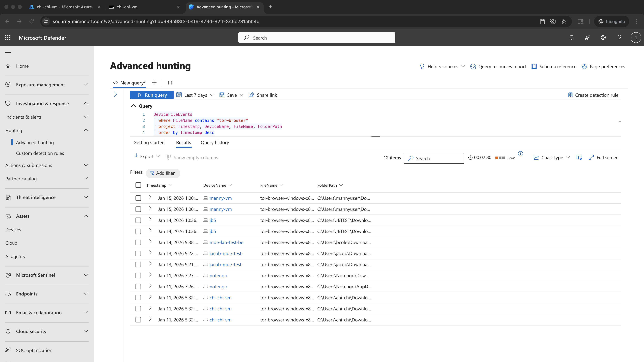Click the manny-vm device icon in first row
The height and width of the screenshot is (362, 644).
[205, 198]
